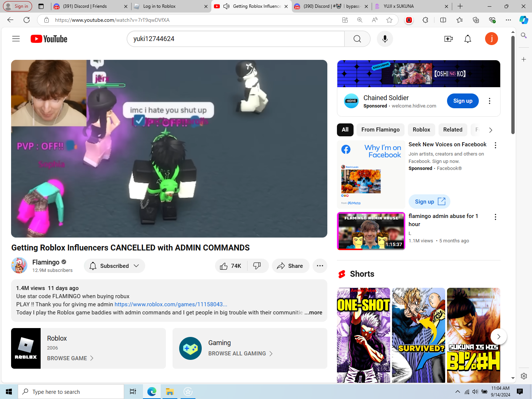Image resolution: width=532 pixels, height=399 pixels.
Task: Open Subscribed notification dropdown
Action: 115,266
